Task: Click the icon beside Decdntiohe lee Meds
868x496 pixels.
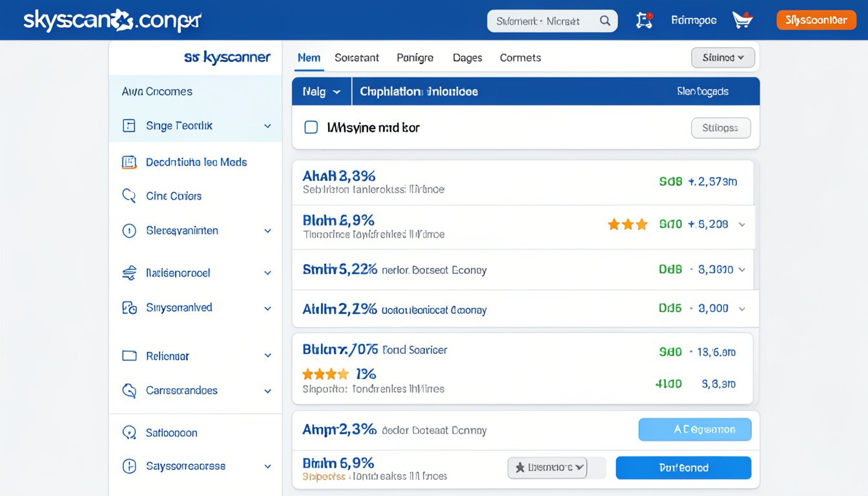Action: [129, 162]
